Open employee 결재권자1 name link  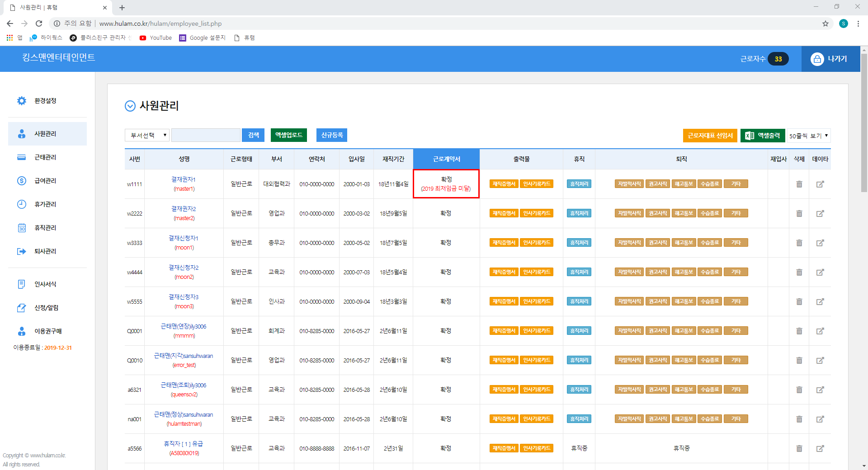tap(184, 179)
